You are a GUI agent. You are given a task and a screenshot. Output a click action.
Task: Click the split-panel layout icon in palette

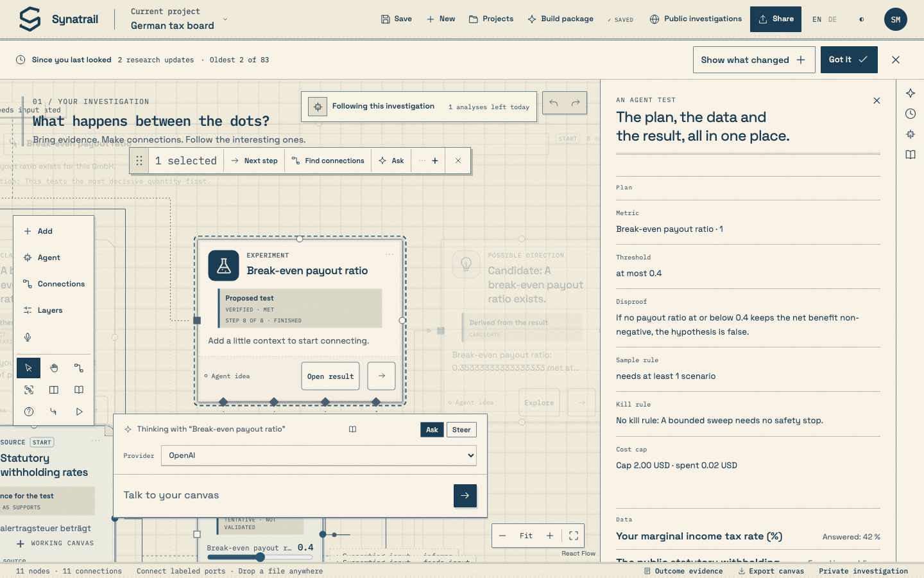click(x=54, y=390)
